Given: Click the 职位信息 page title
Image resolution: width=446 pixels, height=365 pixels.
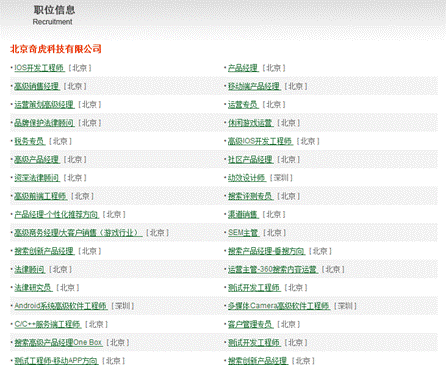Looking at the screenshot, I should 54,10.
